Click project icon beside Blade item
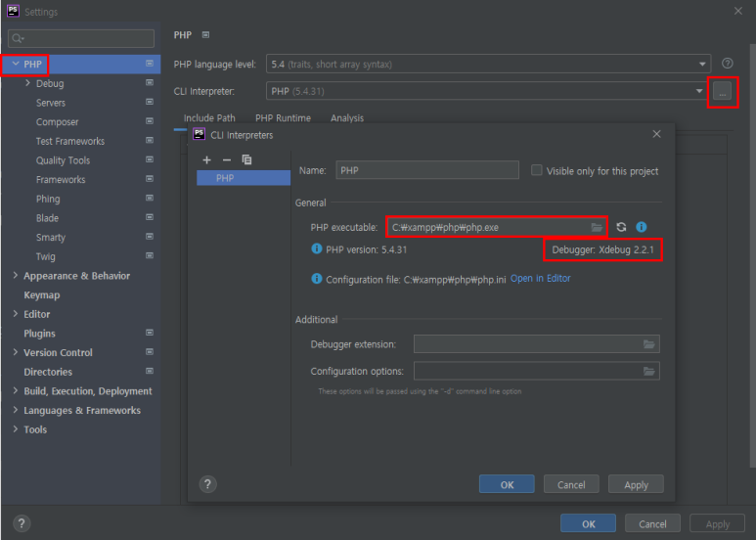Viewport: 756px width, 540px height. pos(150,217)
